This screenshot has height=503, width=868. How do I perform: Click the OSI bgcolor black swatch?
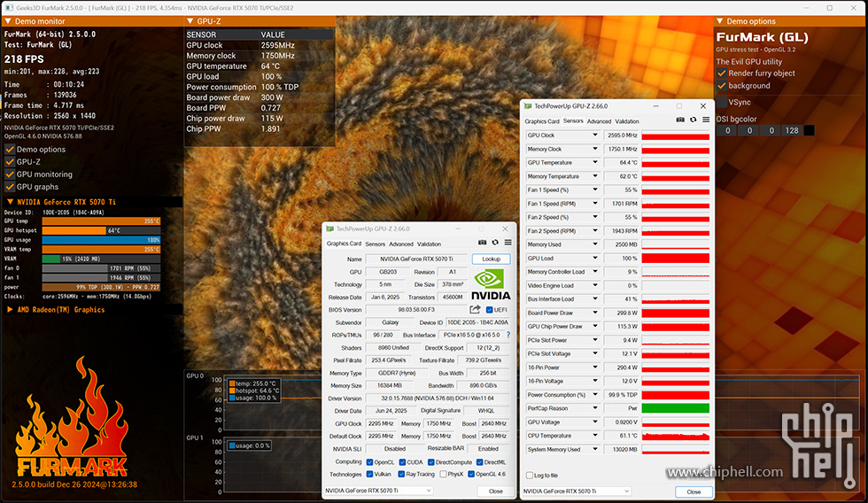(x=809, y=130)
